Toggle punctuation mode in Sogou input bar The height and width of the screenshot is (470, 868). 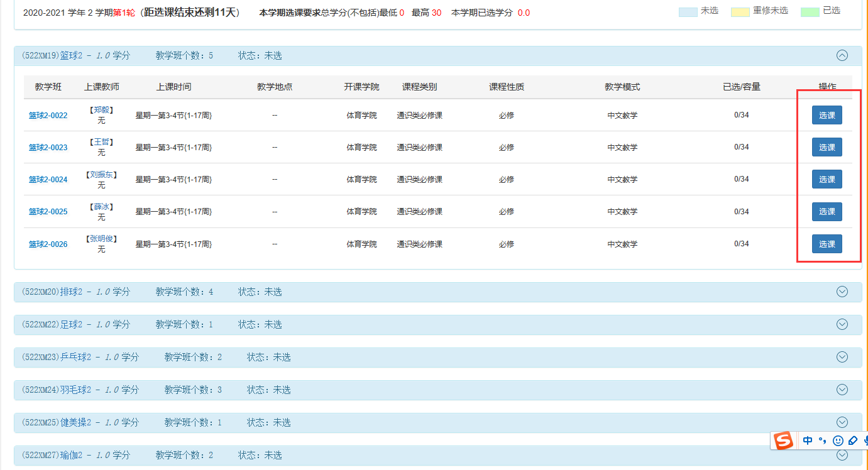822,440
